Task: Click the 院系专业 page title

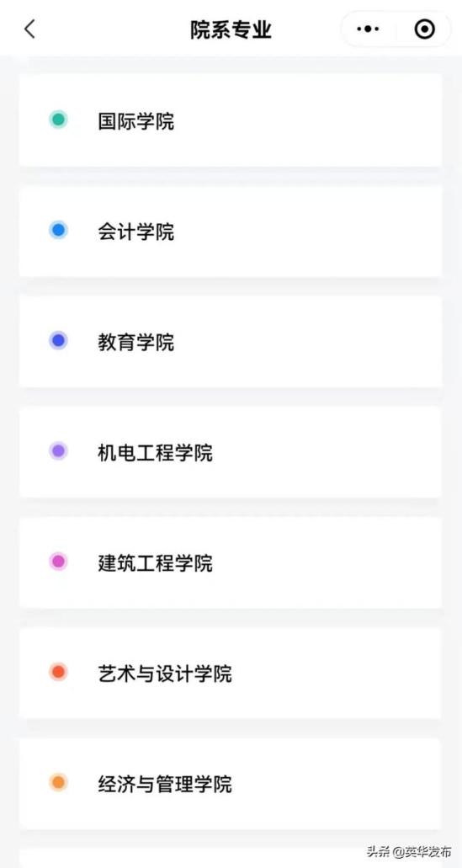Action: click(231, 29)
